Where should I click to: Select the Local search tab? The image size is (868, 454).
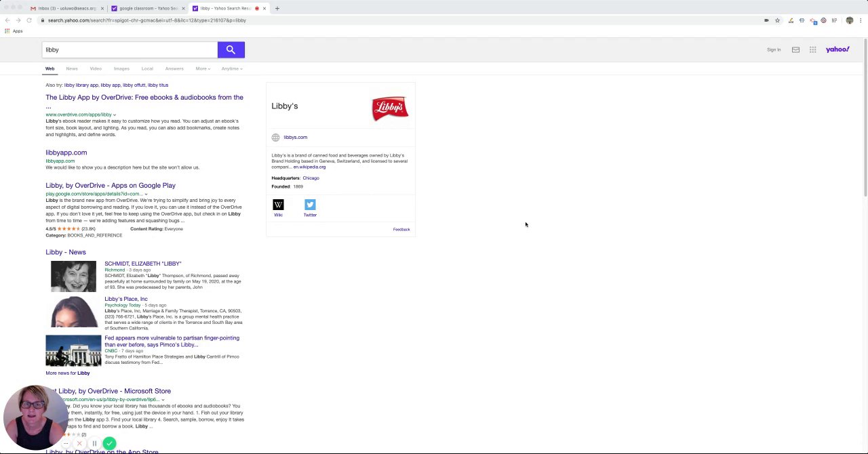pyautogui.click(x=147, y=68)
